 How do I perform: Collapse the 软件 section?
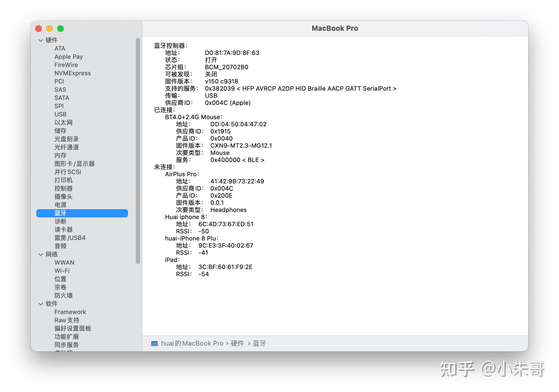pyautogui.click(x=40, y=304)
